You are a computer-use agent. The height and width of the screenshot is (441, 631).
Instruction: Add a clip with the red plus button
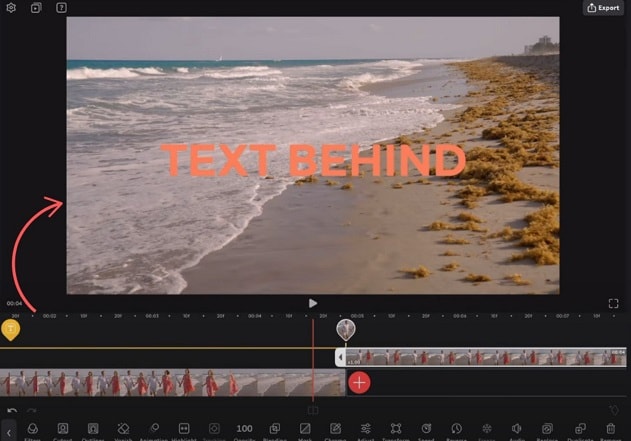click(359, 383)
